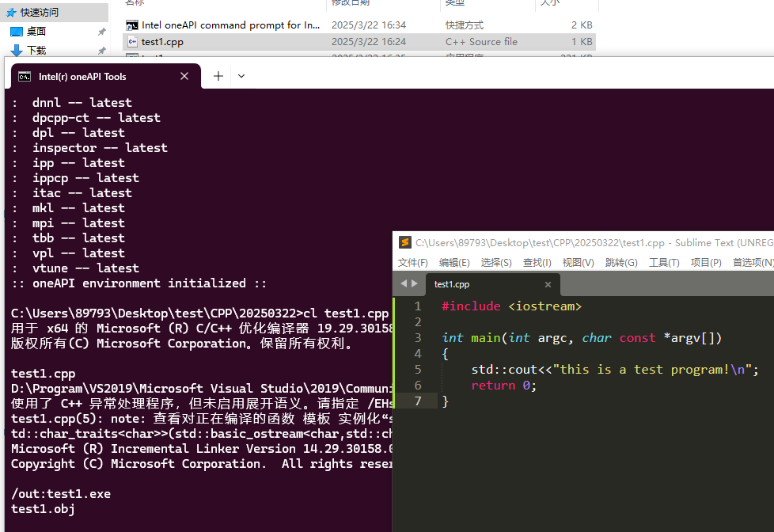The image size is (774, 532).
Task: Open the 文件(F) menu in Sublime Text
Action: pyautogui.click(x=412, y=263)
